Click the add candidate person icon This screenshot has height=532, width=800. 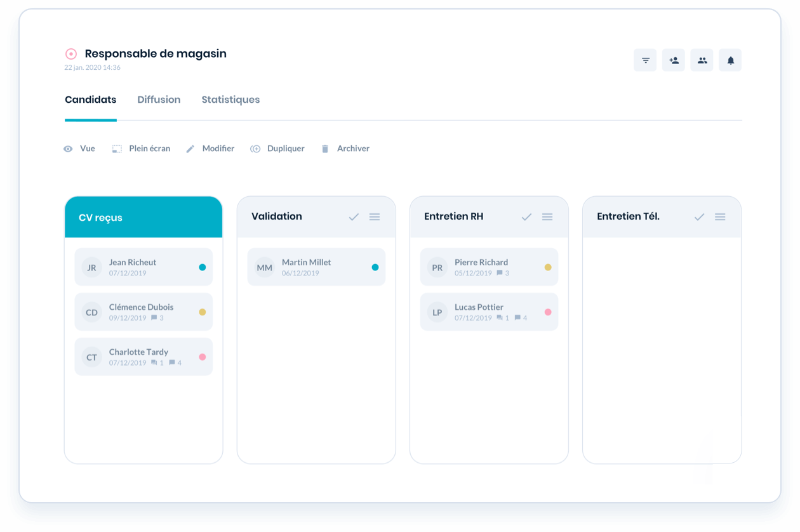coord(674,60)
